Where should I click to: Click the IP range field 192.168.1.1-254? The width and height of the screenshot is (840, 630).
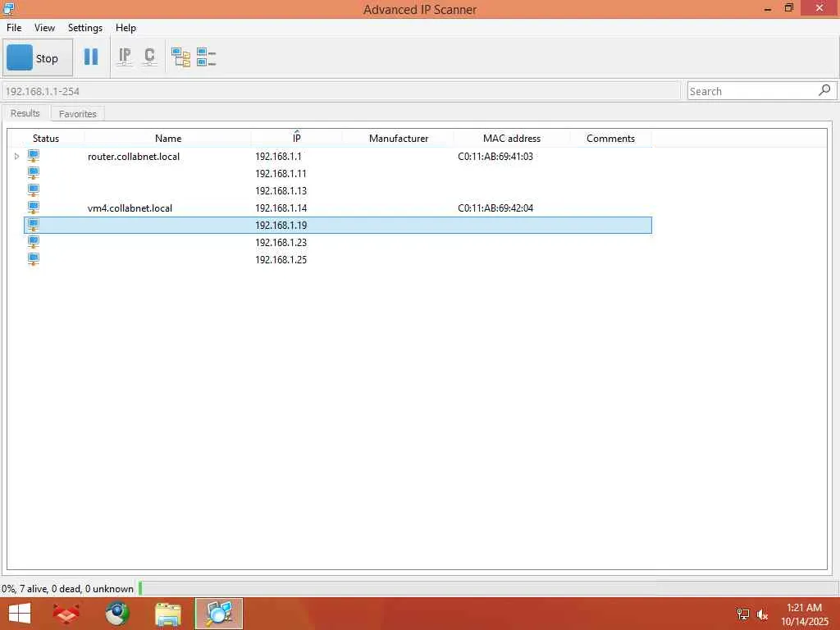coord(340,91)
